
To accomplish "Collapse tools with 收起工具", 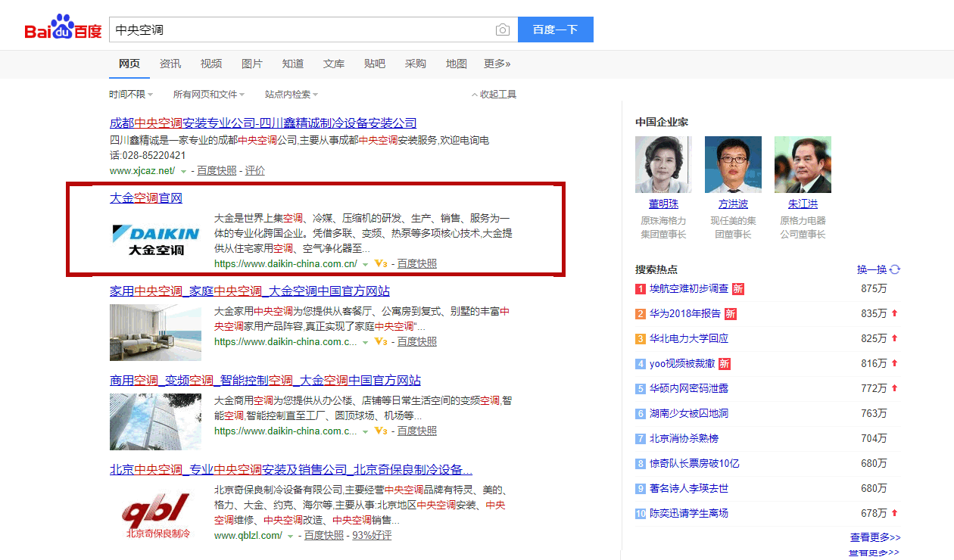I will coord(494,95).
